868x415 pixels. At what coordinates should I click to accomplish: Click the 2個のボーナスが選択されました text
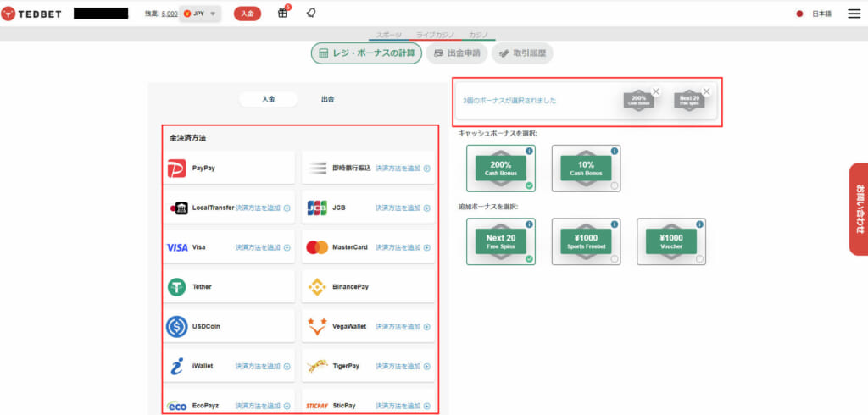(x=509, y=101)
